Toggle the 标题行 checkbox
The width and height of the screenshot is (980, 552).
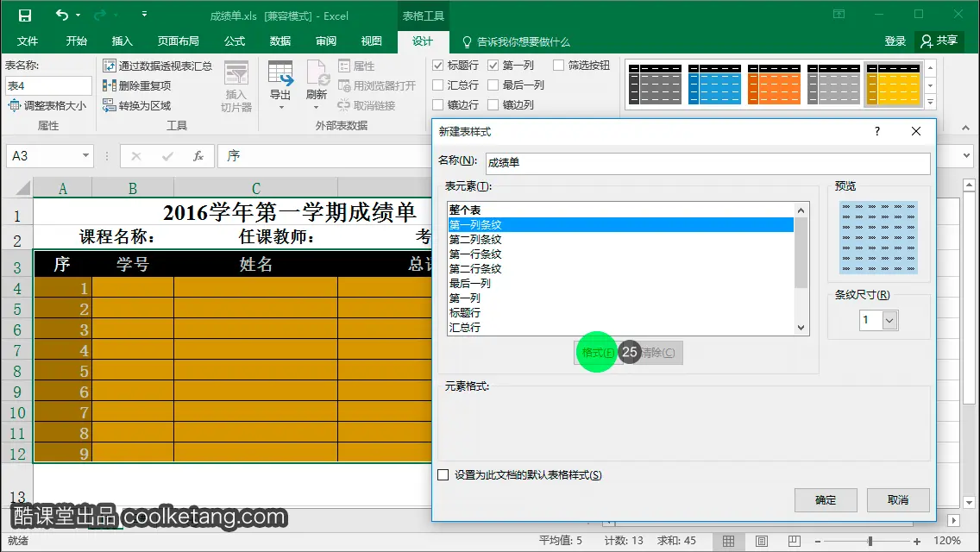[438, 65]
